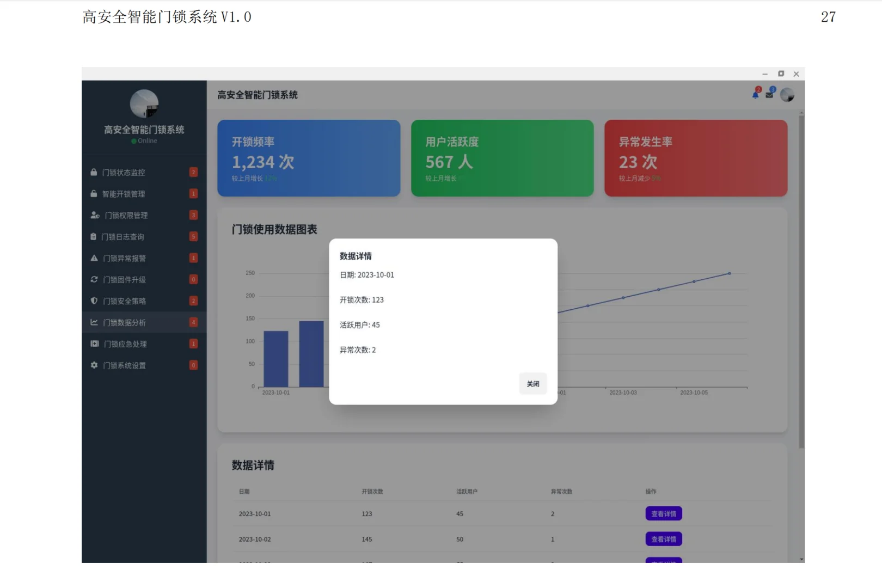Open the 门锁状态监控 menu item
Viewport: 882px width, 588px height.
tap(124, 172)
